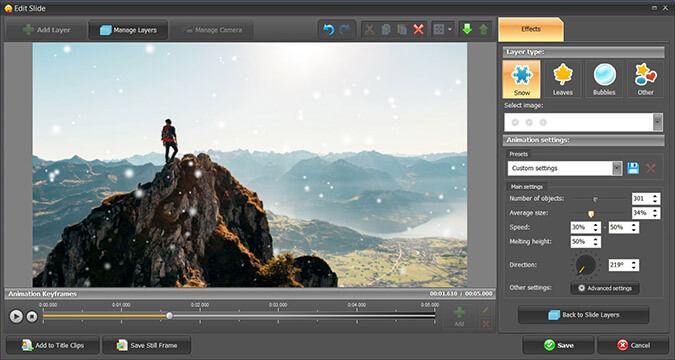This screenshot has height=360, width=675.
Task: Save preset with floppy disk icon
Action: [633, 168]
